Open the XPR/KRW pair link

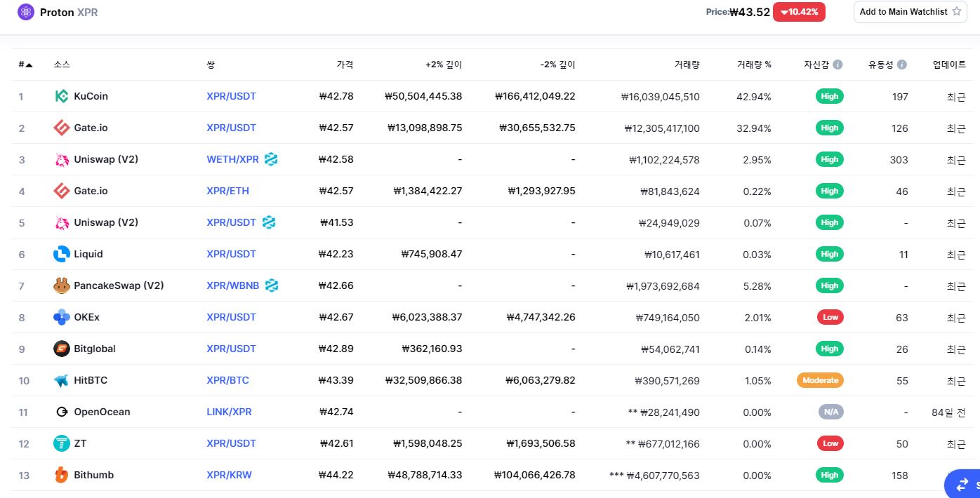pyautogui.click(x=229, y=475)
